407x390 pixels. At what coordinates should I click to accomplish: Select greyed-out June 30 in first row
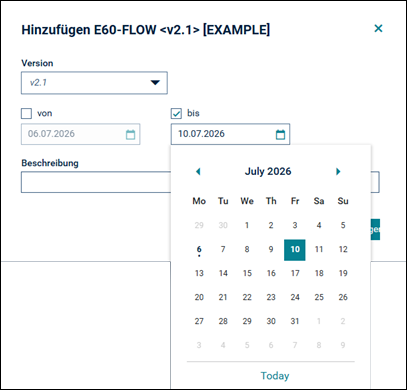pos(223,225)
